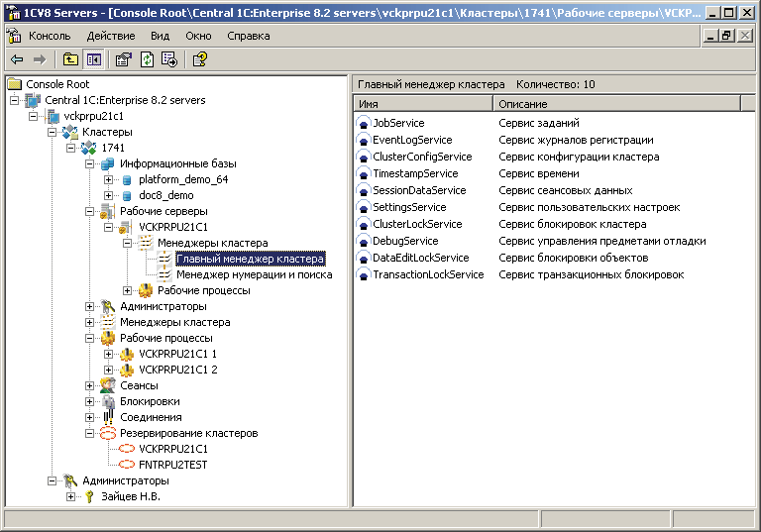The height and width of the screenshot is (532, 761).
Task: Click the DataEditLockService row icon
Action: [364, 258]
